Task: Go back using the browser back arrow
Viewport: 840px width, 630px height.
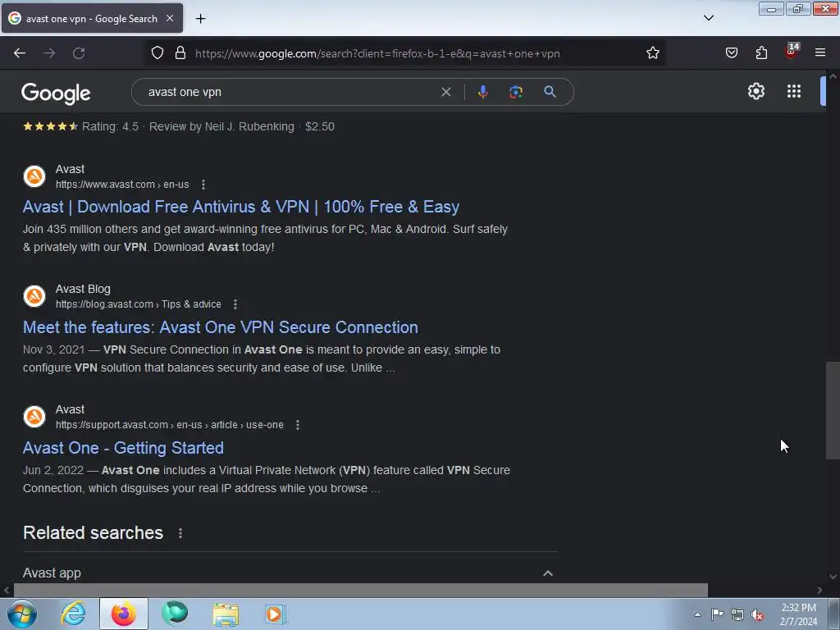Action: (x=20, y=53)
